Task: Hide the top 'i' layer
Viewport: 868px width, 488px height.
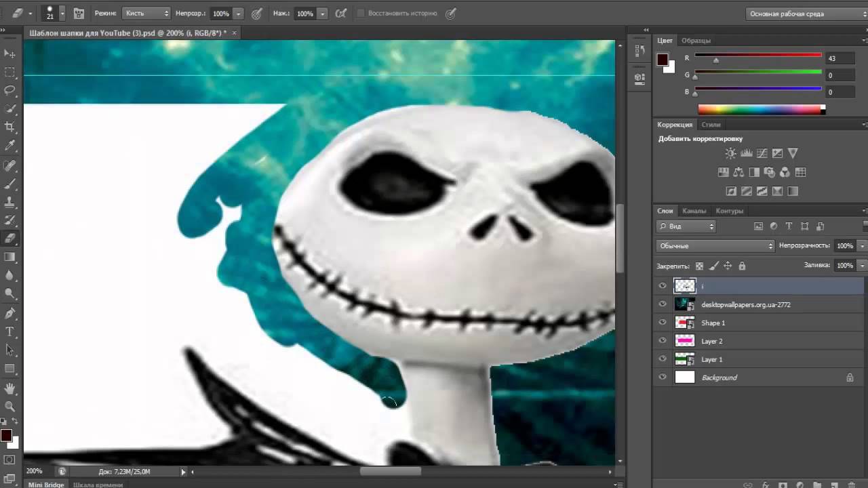Action: click(663, 286)
